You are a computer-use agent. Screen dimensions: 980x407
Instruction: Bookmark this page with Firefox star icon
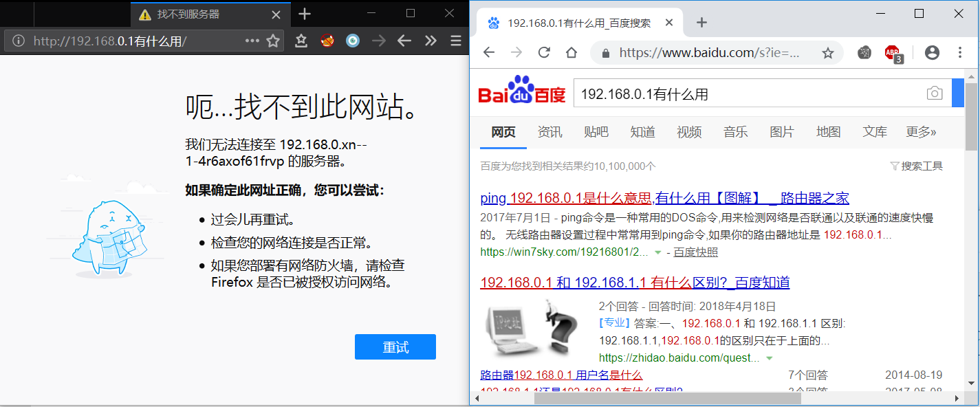tap(273, 41)
